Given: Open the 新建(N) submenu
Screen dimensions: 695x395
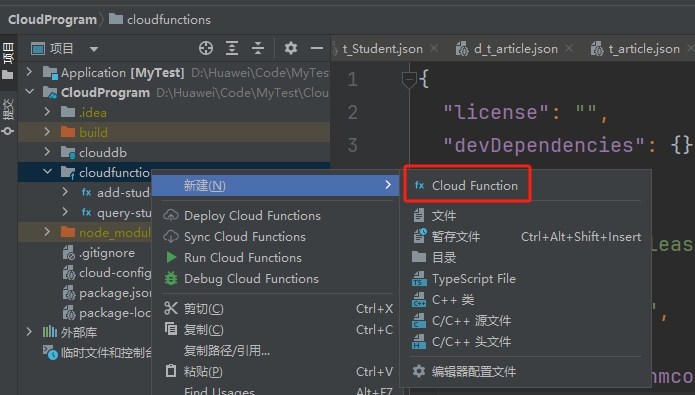Looking at the screenshot, I should [x=275, y=185].
